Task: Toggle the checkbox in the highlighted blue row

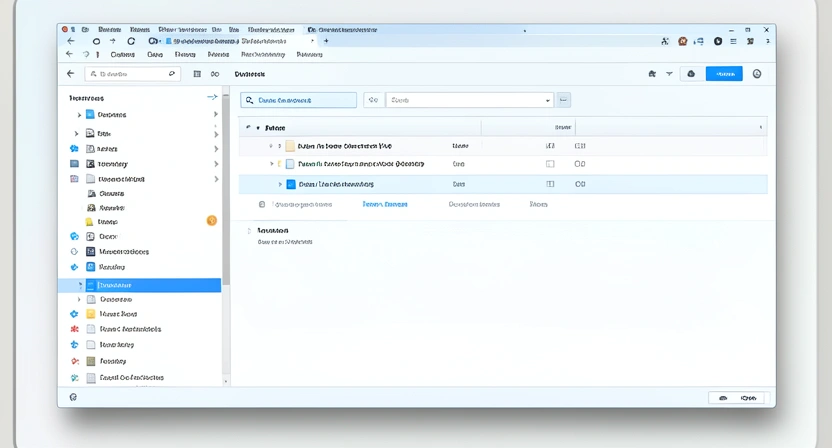Action: (550, 184)
